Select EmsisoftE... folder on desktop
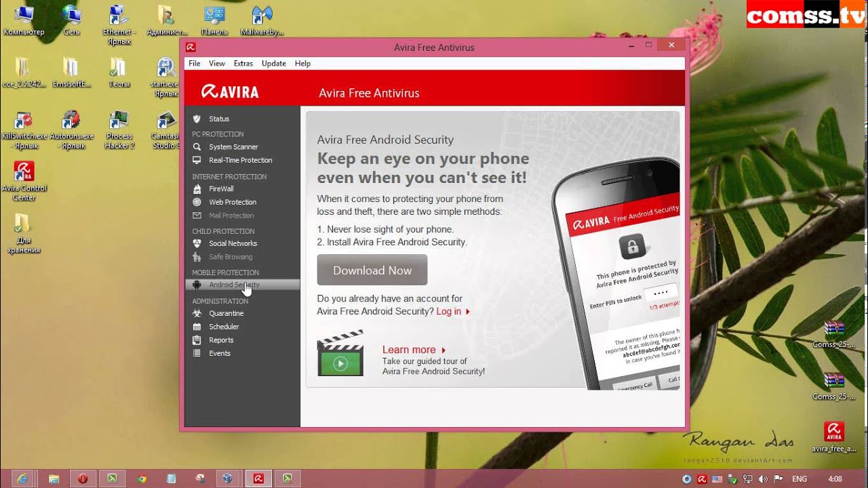Screen dimensions: 868x488 71,73
